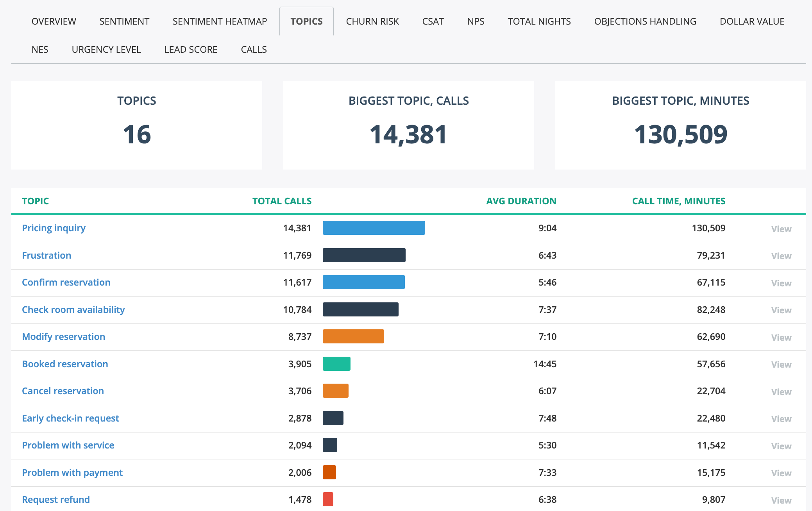Image resolution: width=812 pixels, height=511 pixels.
Task: Click View for Modify reservation row
Action: [x=781, y=338]
